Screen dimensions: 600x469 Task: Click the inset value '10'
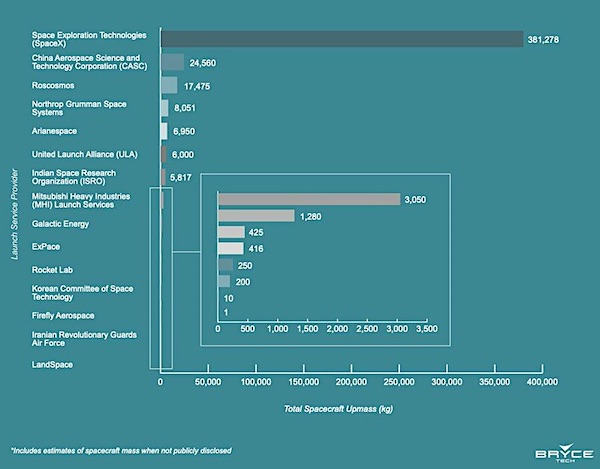pos(228,298)
